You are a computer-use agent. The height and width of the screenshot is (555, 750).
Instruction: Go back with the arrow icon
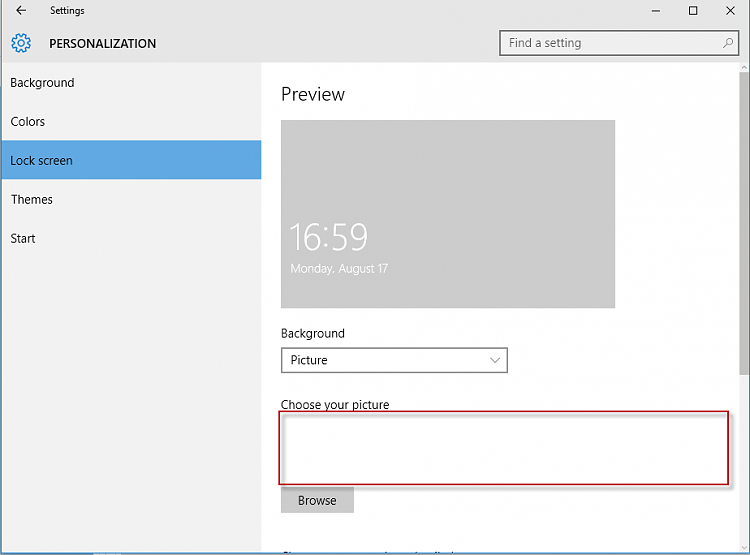[21, 11]
